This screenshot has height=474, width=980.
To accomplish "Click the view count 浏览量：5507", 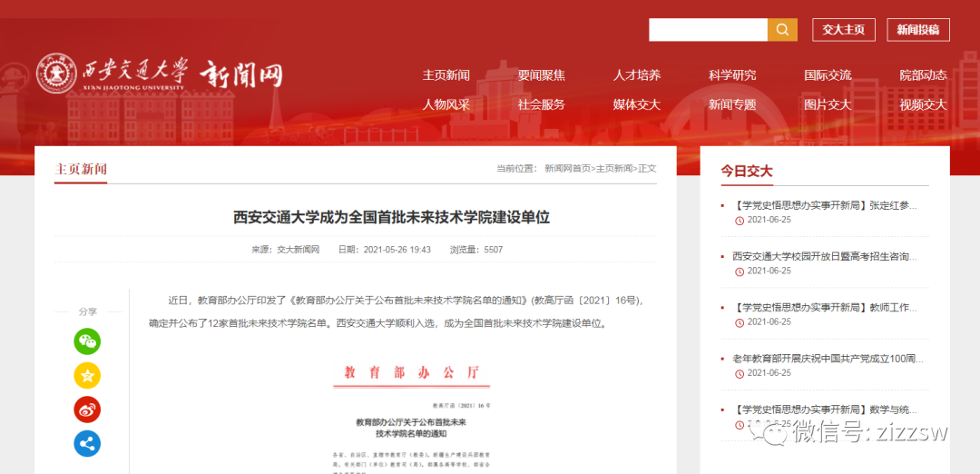I will pos(476,250).
